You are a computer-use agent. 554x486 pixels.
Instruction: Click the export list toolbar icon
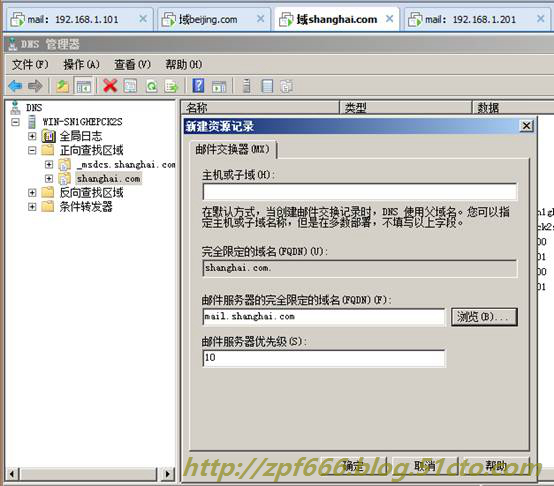point(171,86)
